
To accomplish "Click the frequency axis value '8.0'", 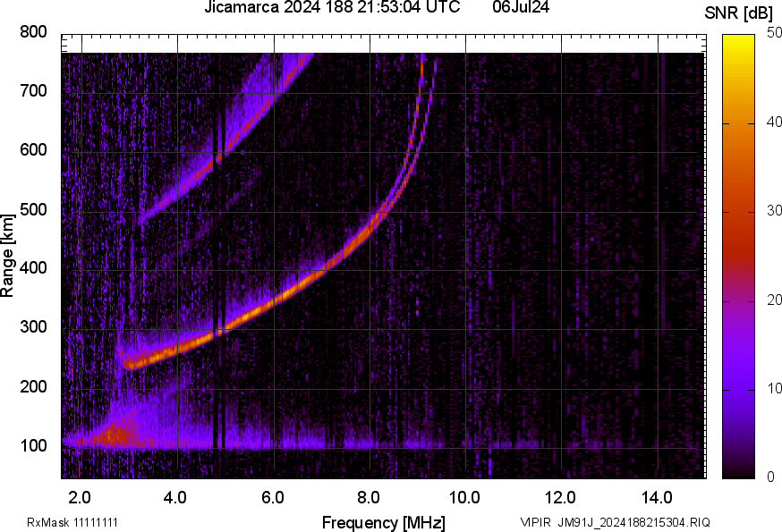I will [x=368, y=498].
